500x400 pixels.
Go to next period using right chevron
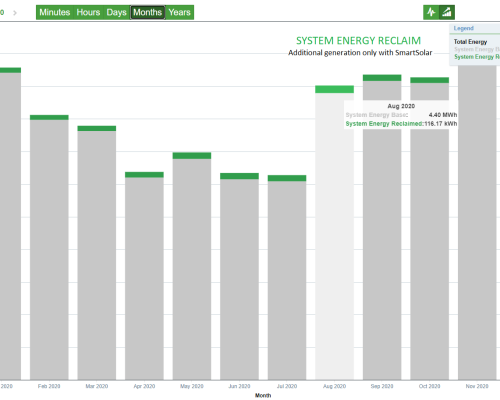(x=15, y=13)
